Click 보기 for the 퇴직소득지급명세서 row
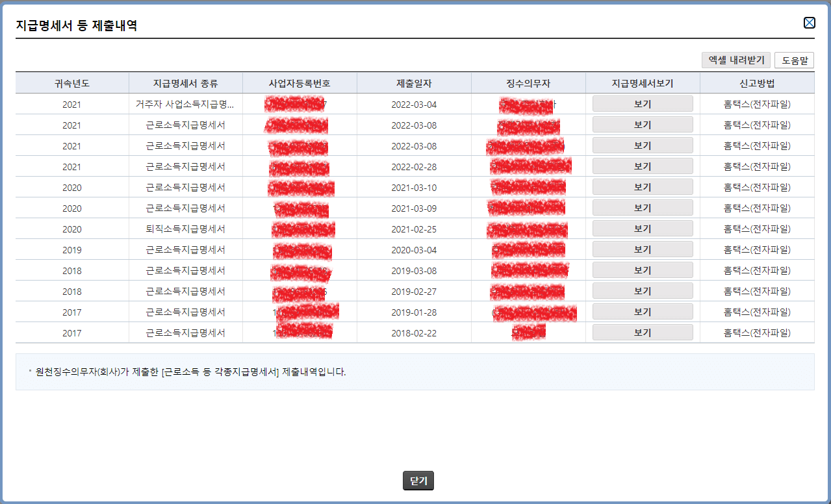This screenshot has height=504, width=831. (x=642, y=228)
